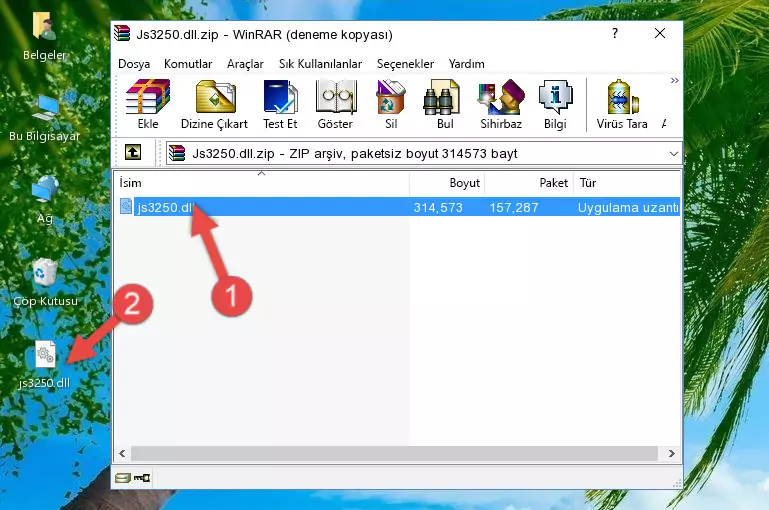
Task: Select Belgeler desktop icon
Action: pos(45,36)
